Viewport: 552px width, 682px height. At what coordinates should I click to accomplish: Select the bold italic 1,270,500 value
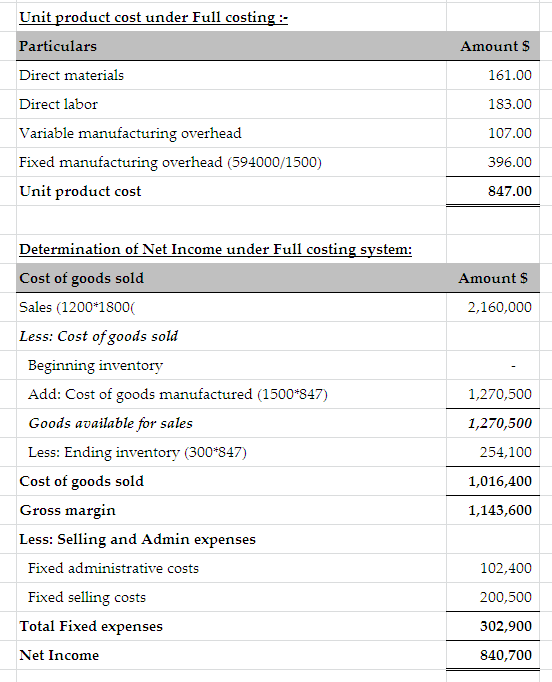click(499, 423)
